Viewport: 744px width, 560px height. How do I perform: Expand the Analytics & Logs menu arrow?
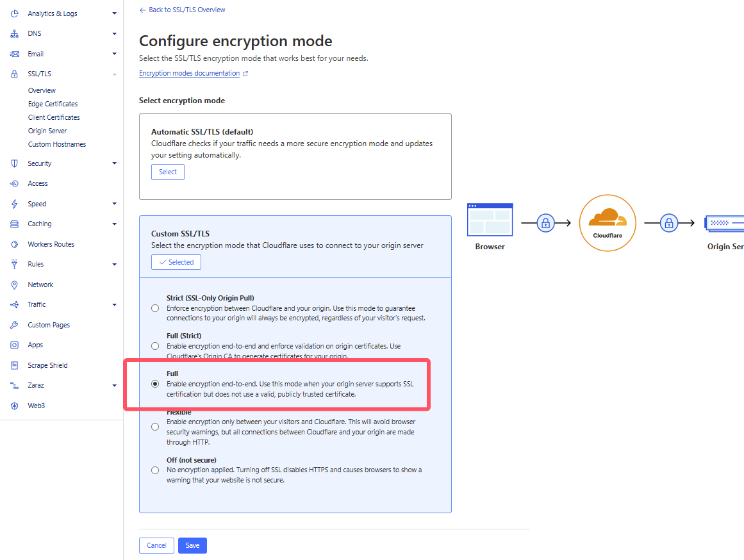(x=114, y=13)
